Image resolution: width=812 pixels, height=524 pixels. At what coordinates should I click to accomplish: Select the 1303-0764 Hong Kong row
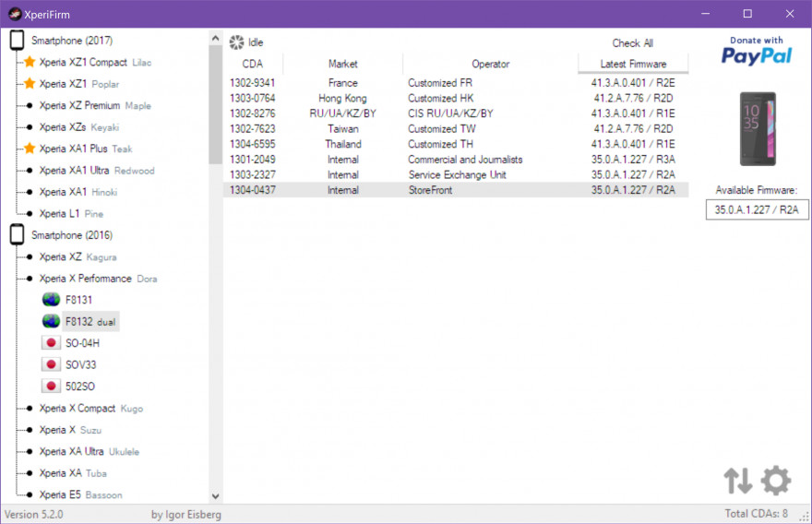[x=456, y=98]
